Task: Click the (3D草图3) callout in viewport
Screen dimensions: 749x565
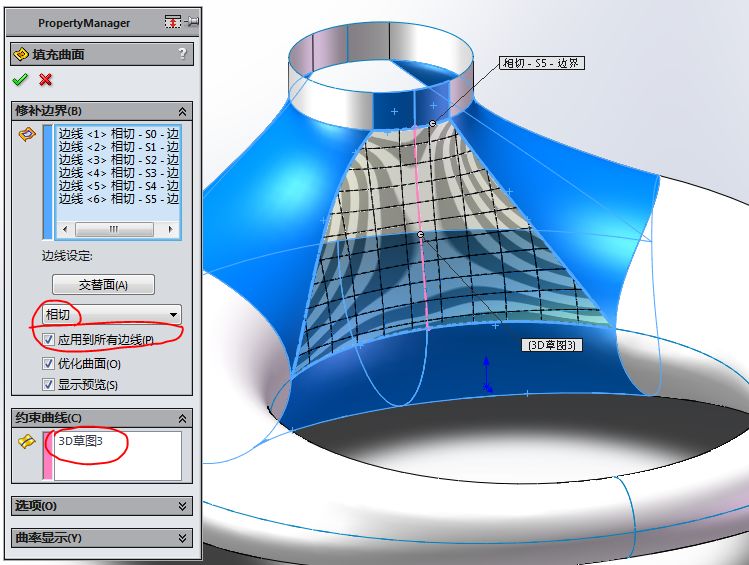Action: click(x=552, y=345)
